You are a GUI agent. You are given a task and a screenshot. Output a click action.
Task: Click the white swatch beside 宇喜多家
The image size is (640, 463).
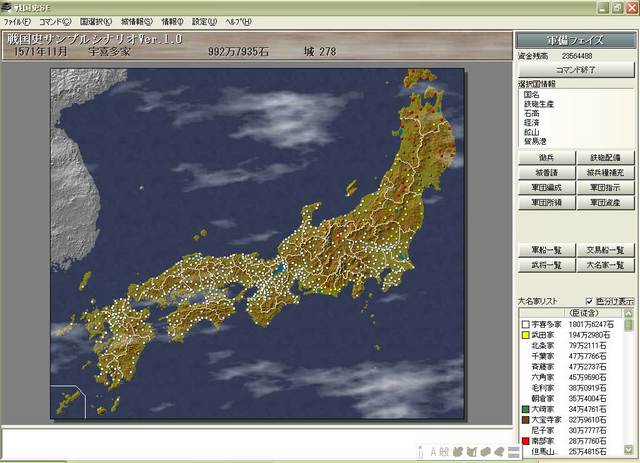click(526, 325)
